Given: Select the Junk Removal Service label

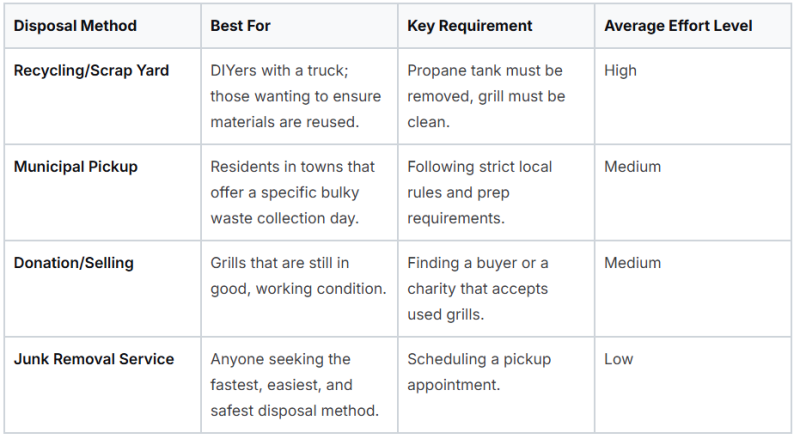Looking at the screenshot, I should point(94,359).
